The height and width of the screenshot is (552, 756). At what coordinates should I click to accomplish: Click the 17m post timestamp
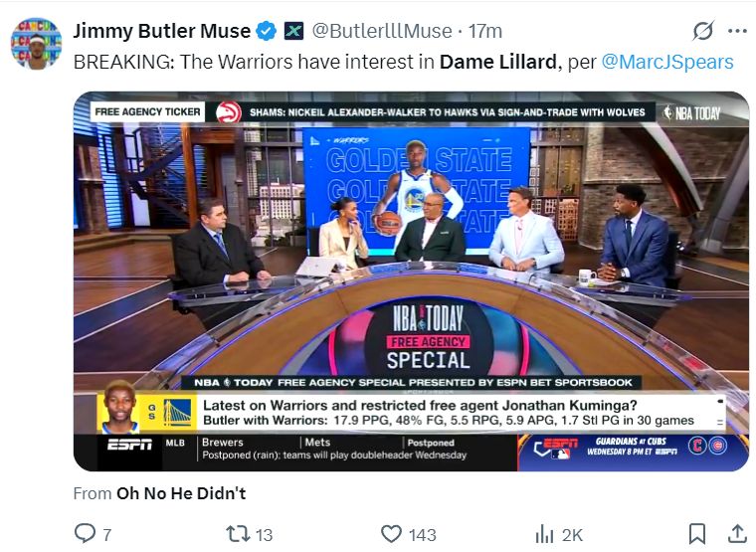(487, 31)
